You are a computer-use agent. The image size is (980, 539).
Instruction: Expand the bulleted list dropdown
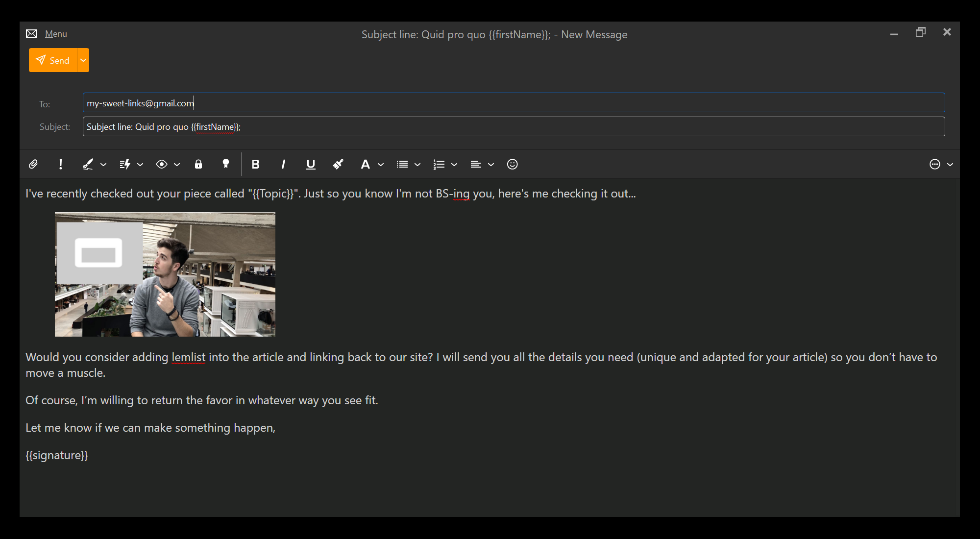(417, 165)
